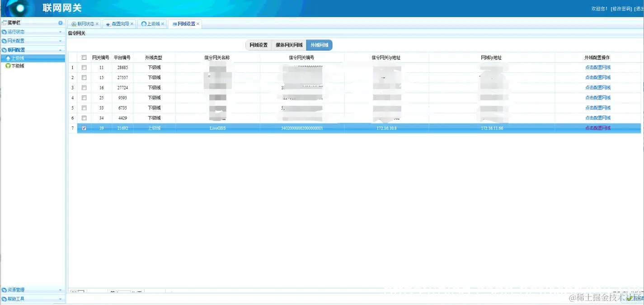
Task: Check the row with gateway number 34
Action: (84, 118)
